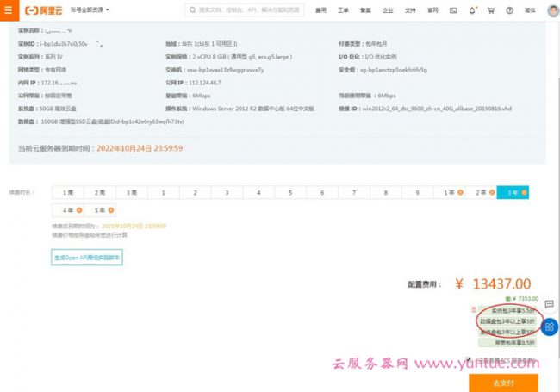The image size is (560, 392).
Task: Open the Cloud Shell terminal icon
Action: 453,10
